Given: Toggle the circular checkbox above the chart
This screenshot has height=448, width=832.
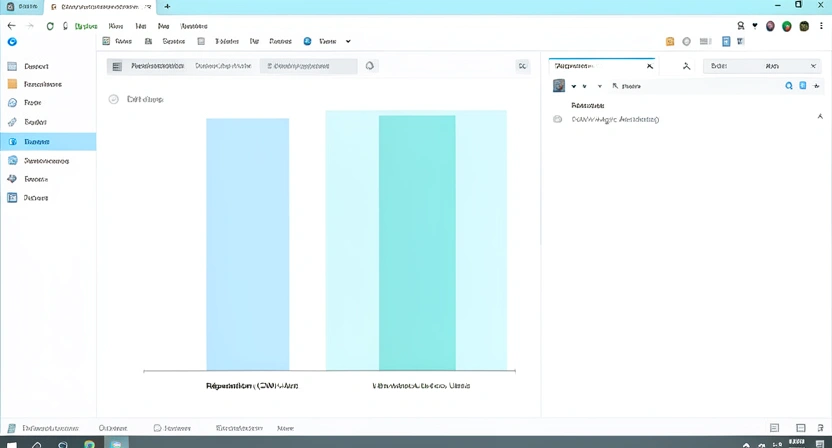Looking at the screenshot, I should [113, 99].
